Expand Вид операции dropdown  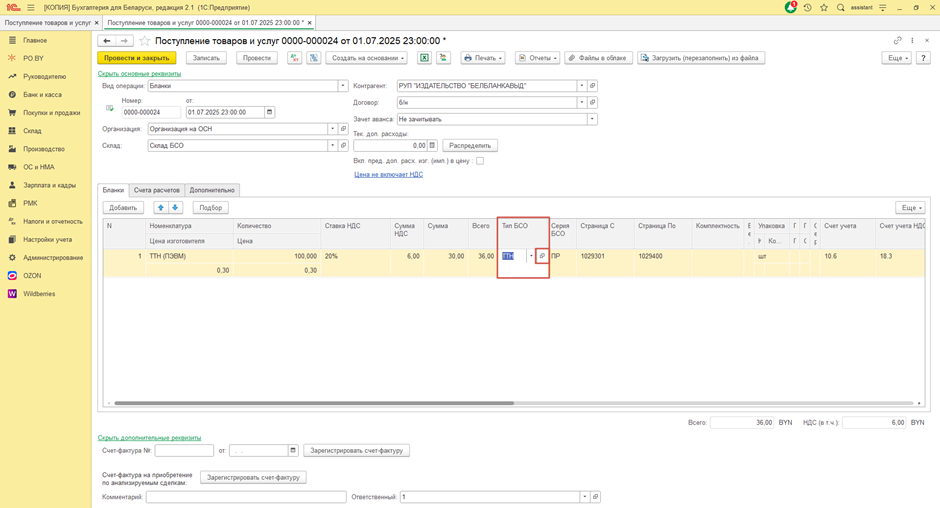pos(343,86)
